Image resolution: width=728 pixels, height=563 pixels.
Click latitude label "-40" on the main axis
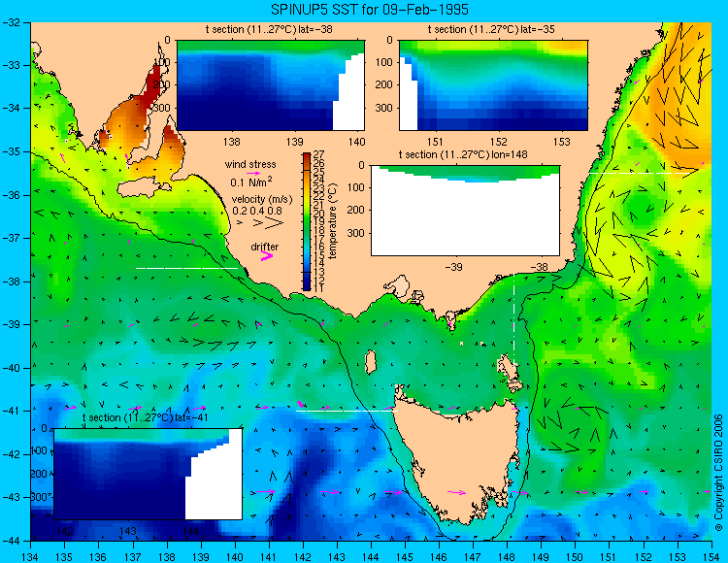(x=11, y=368)
